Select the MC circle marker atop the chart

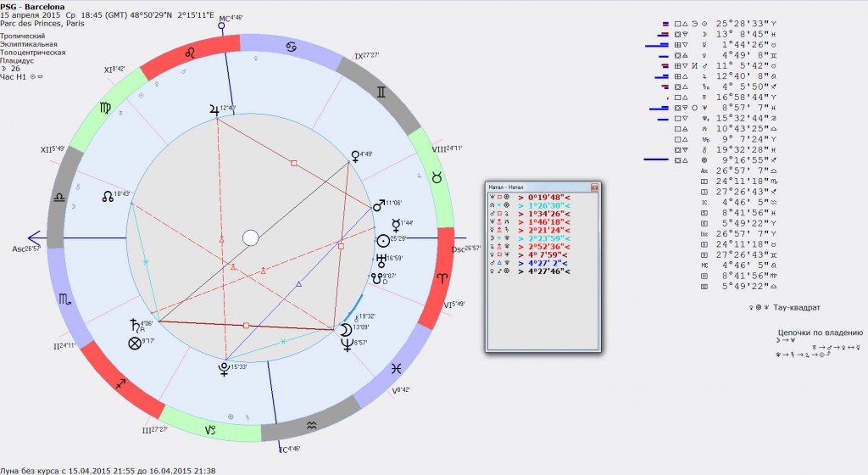221,25
